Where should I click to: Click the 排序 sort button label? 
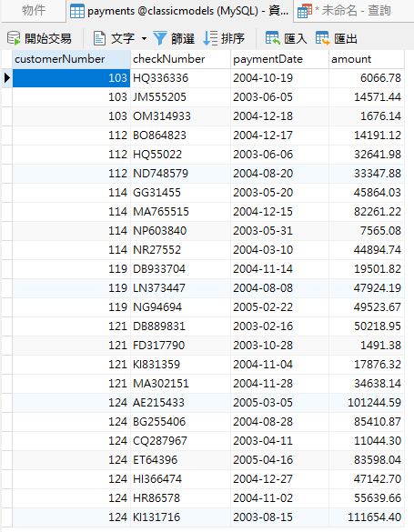coord(233,39)
